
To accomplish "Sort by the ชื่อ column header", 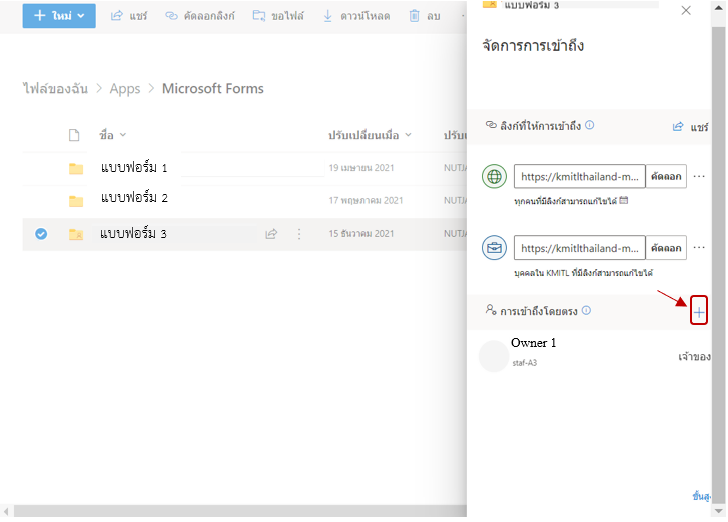I will [107, 135].
